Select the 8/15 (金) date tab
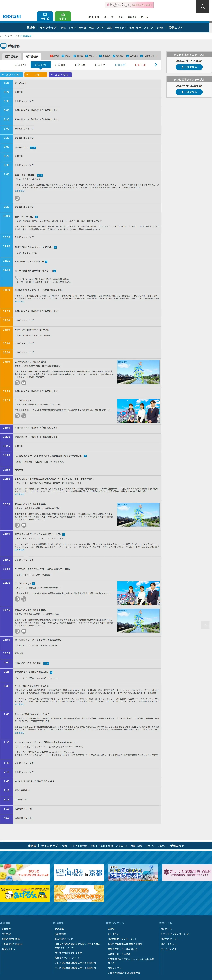Screen dimensions: 212x980 [100, 65]
